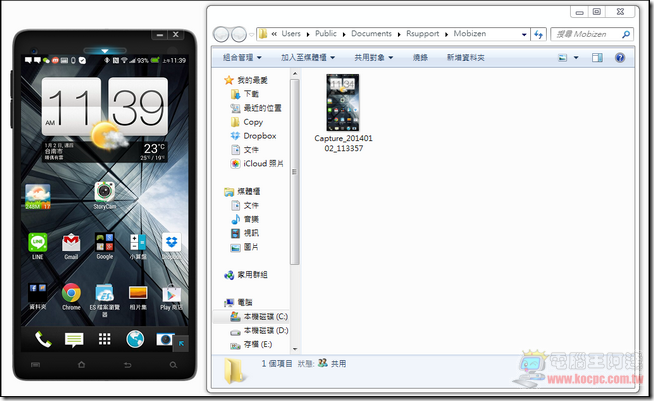Tap the phone's Home hardware key
Screen dimensions: 654x401
point(81,365)
